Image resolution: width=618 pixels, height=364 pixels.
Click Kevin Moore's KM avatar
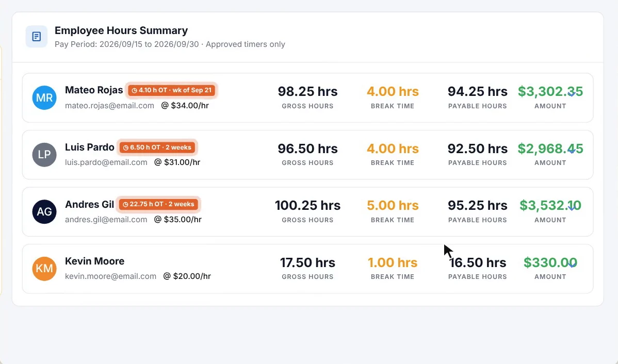pyautogui.click(x=44, y=269)
